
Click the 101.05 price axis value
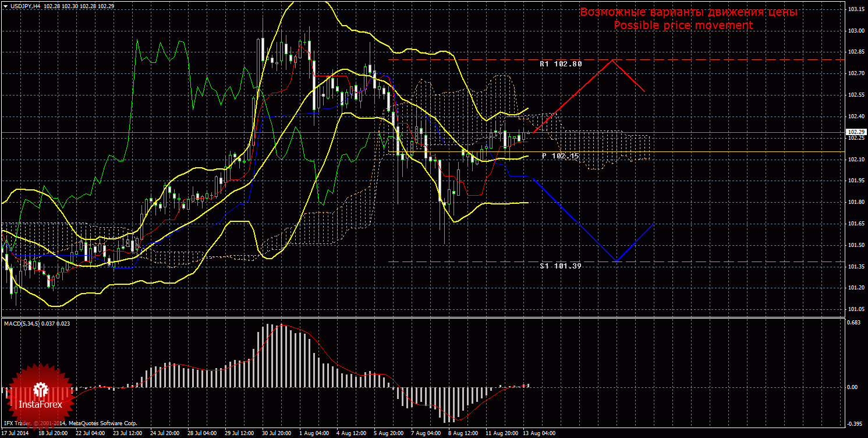(x=855, y=310)
